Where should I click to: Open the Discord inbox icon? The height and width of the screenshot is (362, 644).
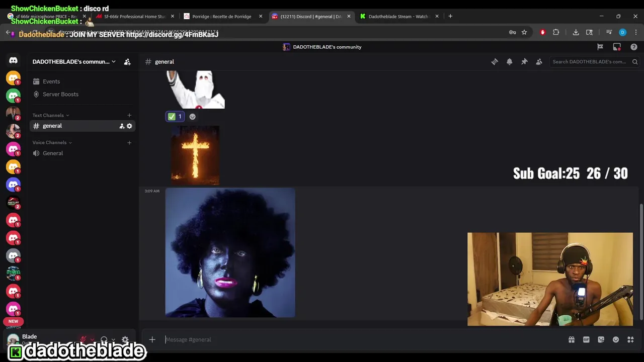[617, 47]
